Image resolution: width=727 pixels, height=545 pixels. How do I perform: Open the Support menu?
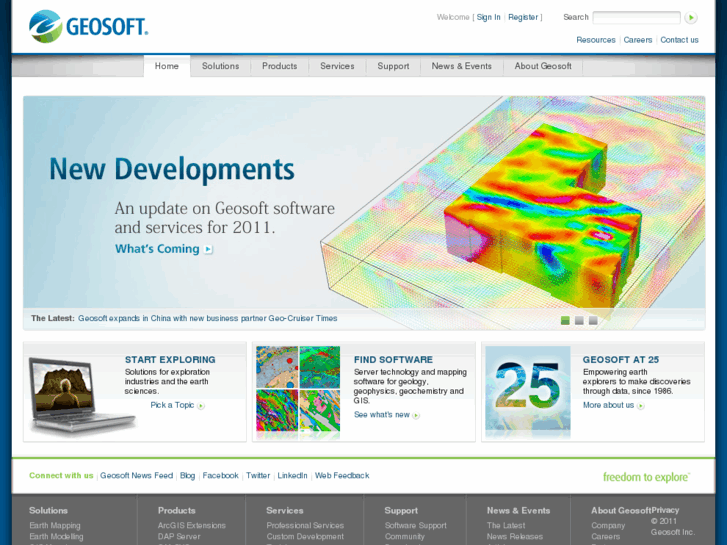click(393, 66)
